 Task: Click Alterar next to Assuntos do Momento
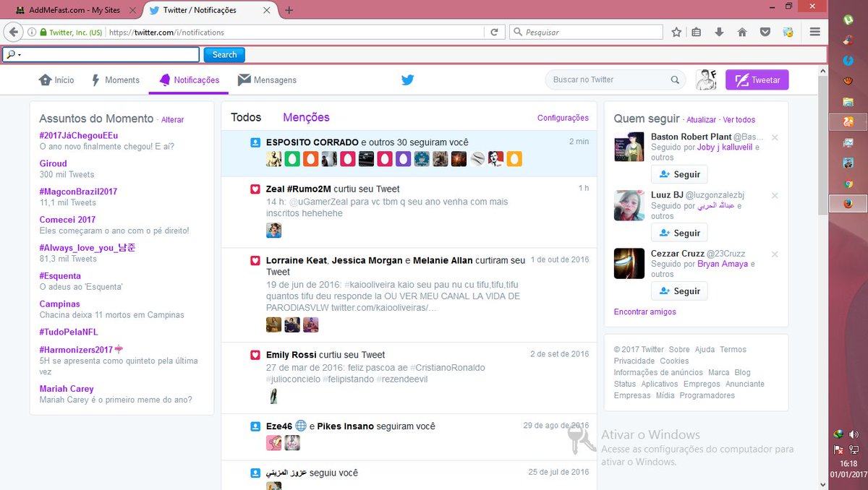pos(172,119)
